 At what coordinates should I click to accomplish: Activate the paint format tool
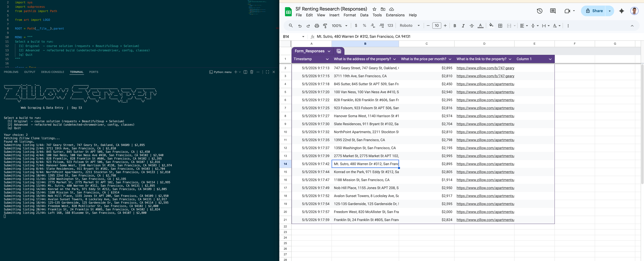[325, 26]
